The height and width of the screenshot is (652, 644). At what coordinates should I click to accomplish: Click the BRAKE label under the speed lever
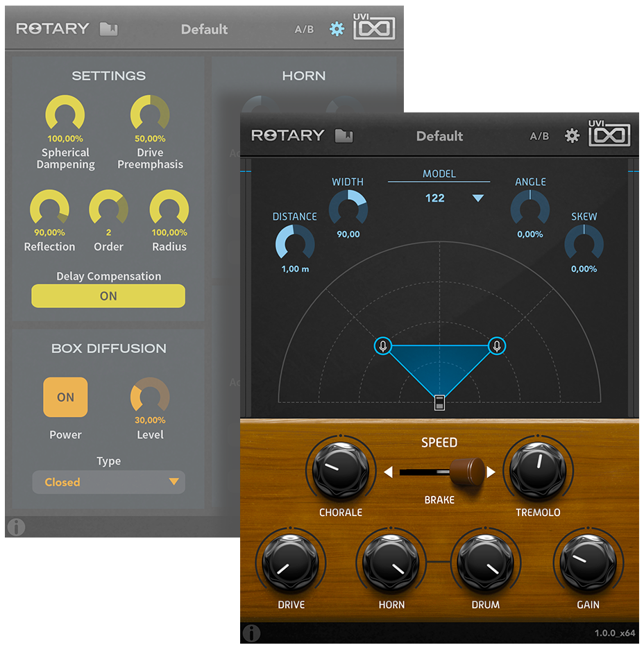[439, 499]
